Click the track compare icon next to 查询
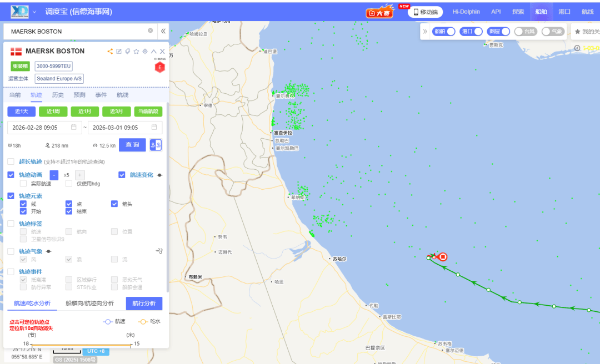This screenshot has width=600, height=364. click(x=156, y=145)
